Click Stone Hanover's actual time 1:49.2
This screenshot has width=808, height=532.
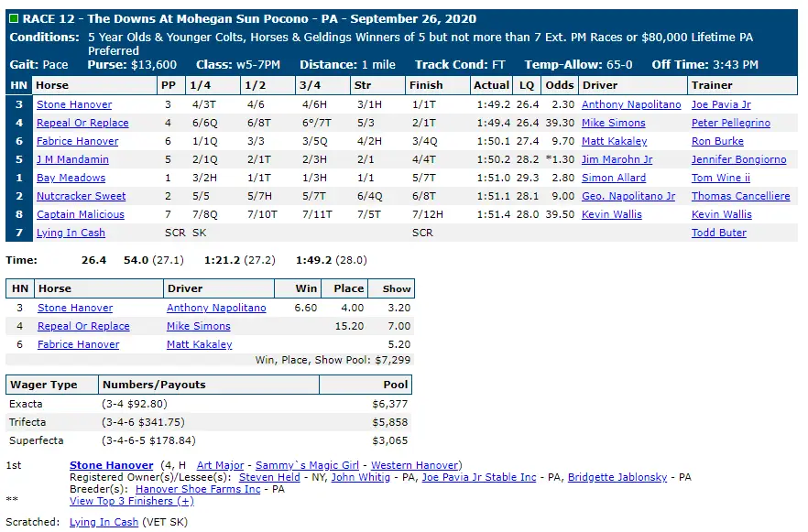tap(493, 104)
